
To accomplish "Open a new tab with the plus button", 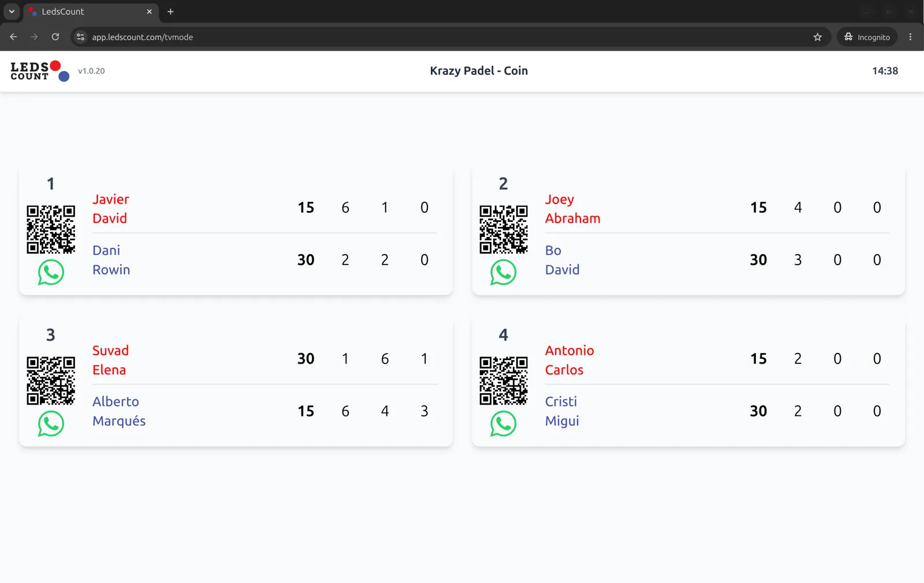I will (x=170, y=12).
